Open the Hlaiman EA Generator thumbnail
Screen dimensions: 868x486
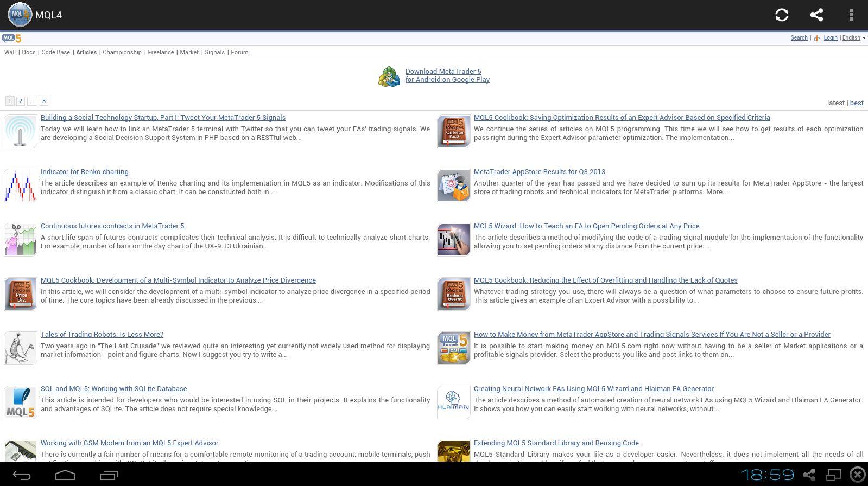[x=454, y=402]
